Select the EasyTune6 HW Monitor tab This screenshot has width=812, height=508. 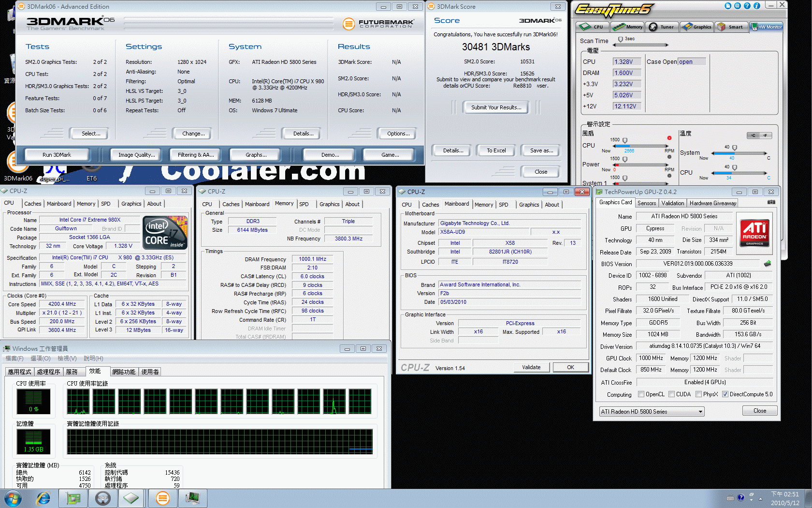click(x=766, y=27)
